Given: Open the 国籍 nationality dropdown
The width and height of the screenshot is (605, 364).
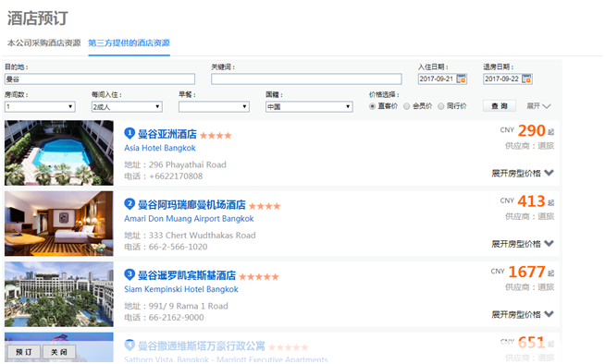Looking at the screenshot, I should [x=309, y=106].
